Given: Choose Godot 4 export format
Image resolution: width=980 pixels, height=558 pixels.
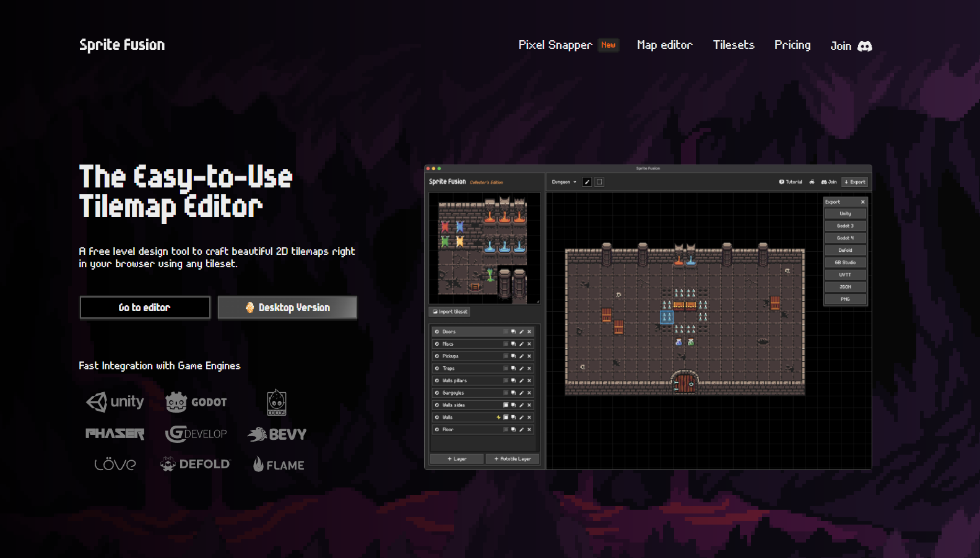Looking at the screenshot, I should coord(845,238).
